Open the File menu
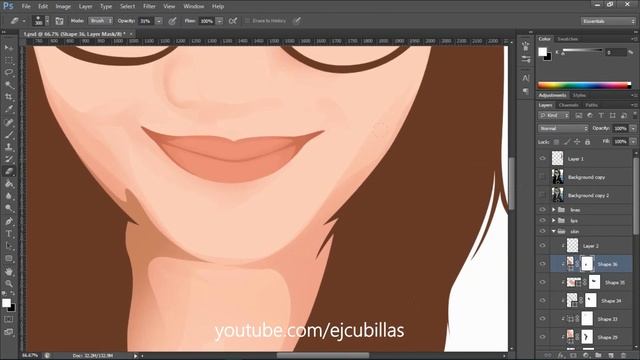 [26, 6]
